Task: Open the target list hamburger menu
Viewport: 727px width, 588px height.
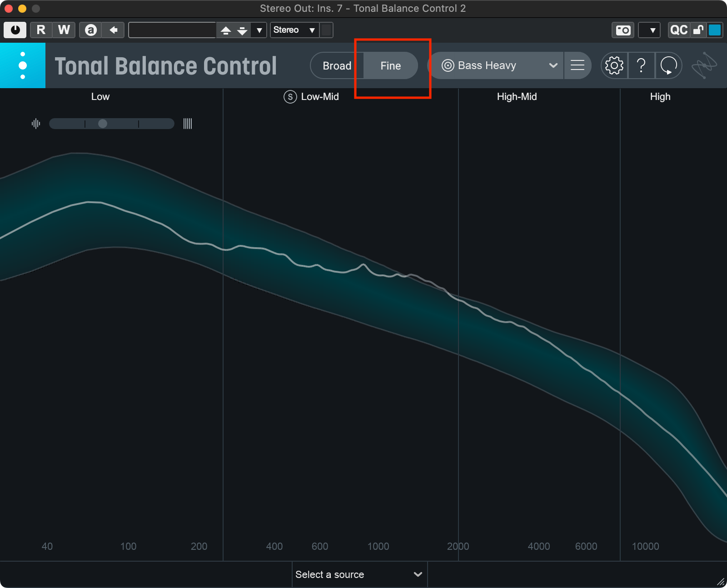Action: coord(578,65)
